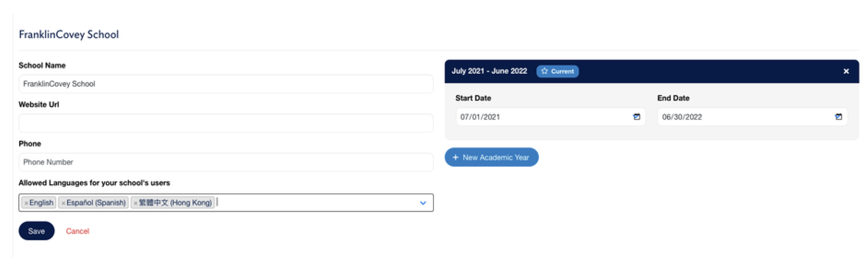
Task: Click the Allowed Languages field label
Action: [x=94, y=183]
